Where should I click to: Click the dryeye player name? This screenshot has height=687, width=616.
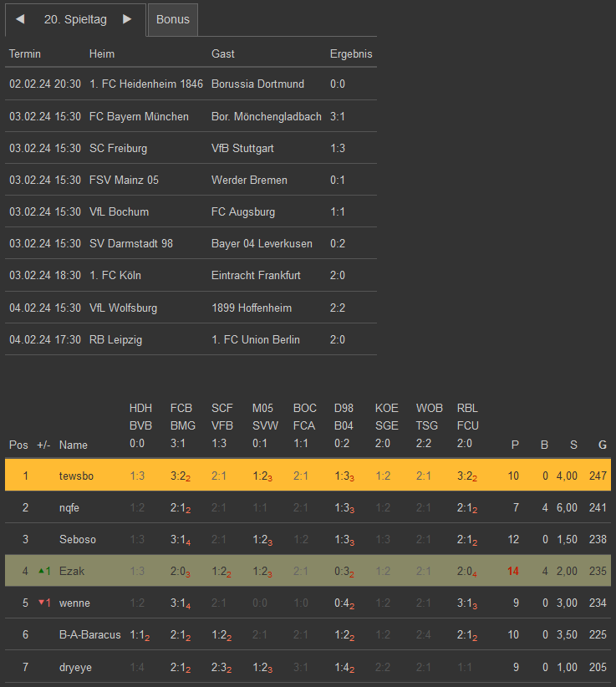76,666
